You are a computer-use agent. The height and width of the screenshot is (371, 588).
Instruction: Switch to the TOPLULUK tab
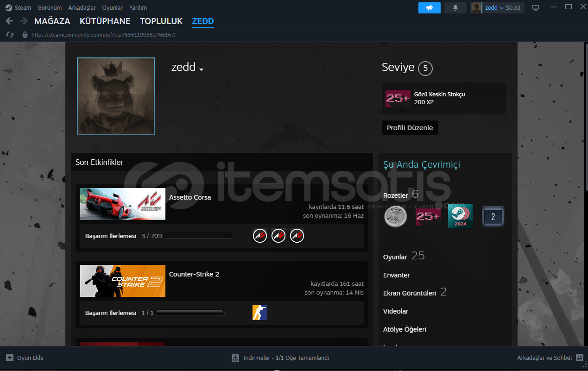point(161,21)
